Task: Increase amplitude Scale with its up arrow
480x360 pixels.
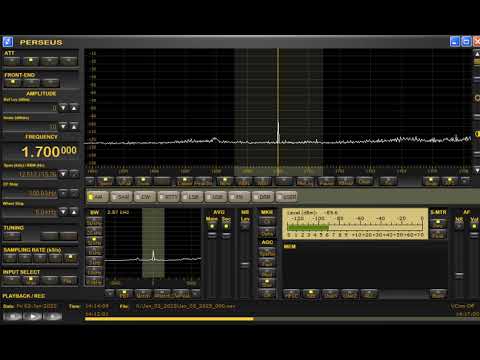Action: [74, 126]
